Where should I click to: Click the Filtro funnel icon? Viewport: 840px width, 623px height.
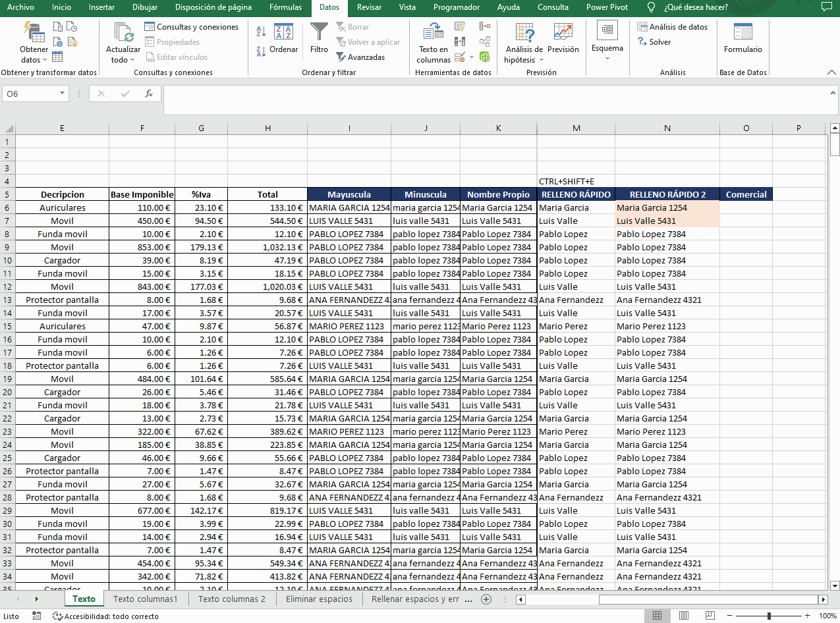pos(319,33)
